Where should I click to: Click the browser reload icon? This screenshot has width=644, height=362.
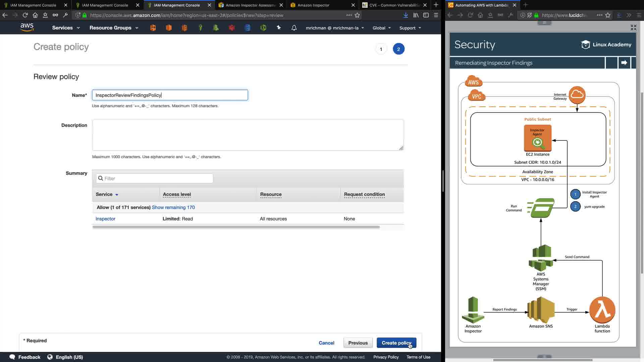pos(25,15)
